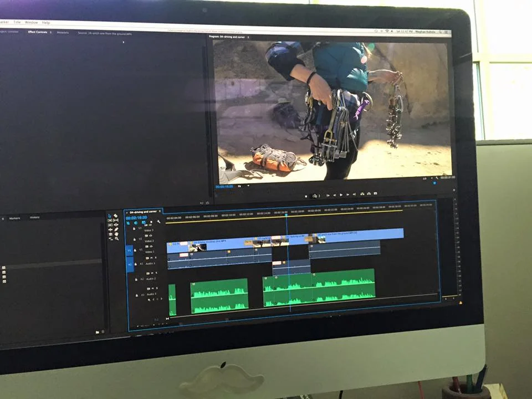Toggle Linked Selection in the timeline
The height and width of the screenshot is (399, 532).
click(x=143, y=223)
